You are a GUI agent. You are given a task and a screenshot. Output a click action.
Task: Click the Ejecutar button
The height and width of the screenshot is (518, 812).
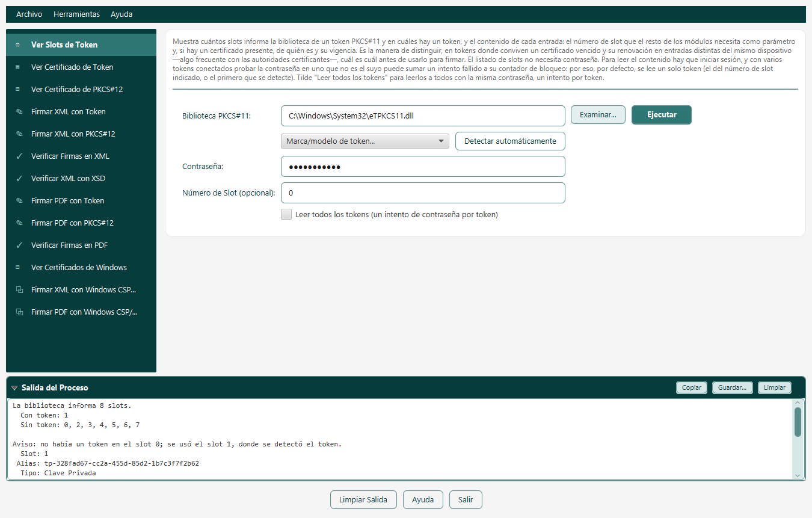click(662, 115)
